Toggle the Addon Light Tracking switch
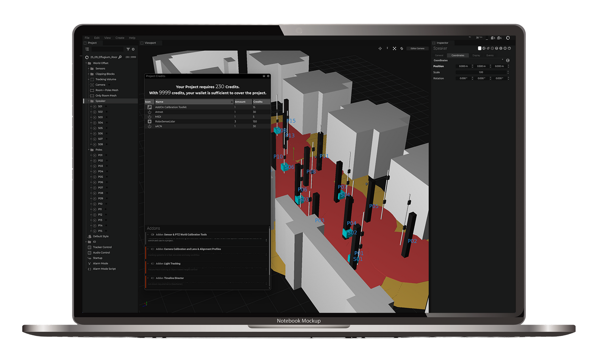 click(x=153, y=264)
